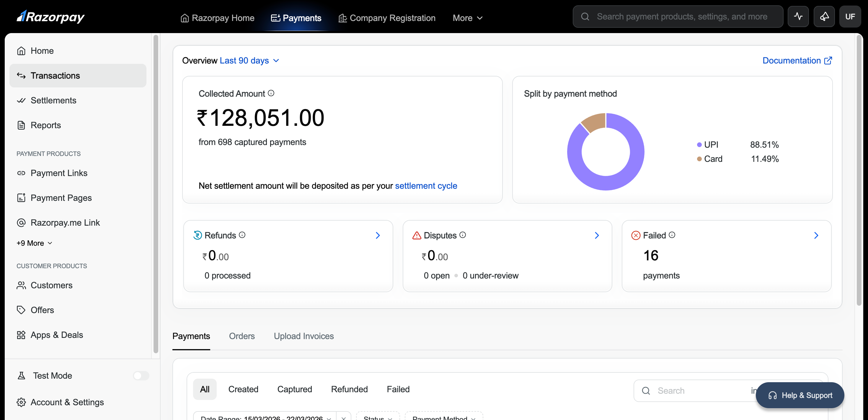868x420 pixels.
Task: Open the Failed payments arrow
Action: point(816,235)
